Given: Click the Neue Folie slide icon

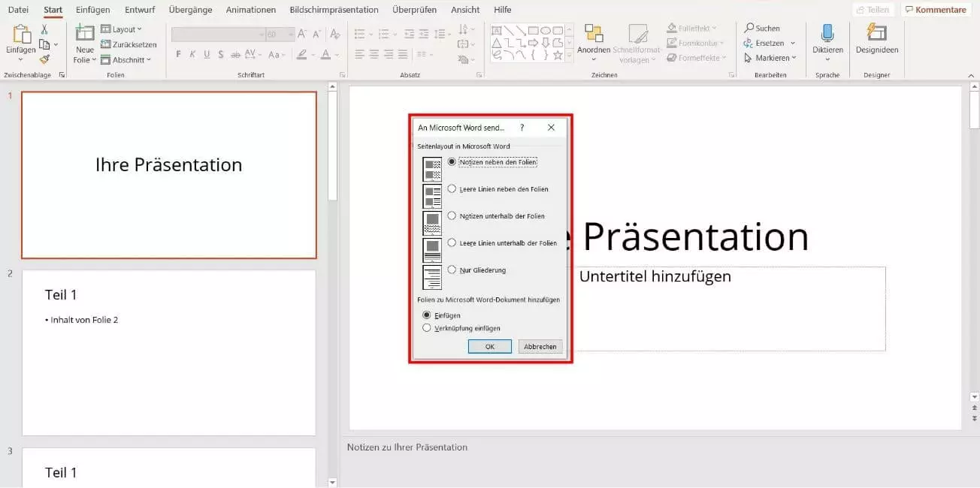Looking at the screenshot, I should tap(85, 34).
